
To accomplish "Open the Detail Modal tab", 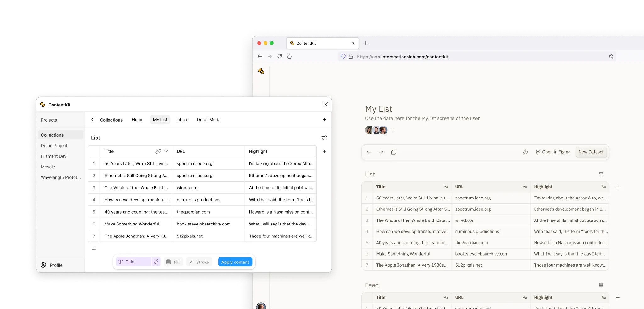I will (209, 120).
